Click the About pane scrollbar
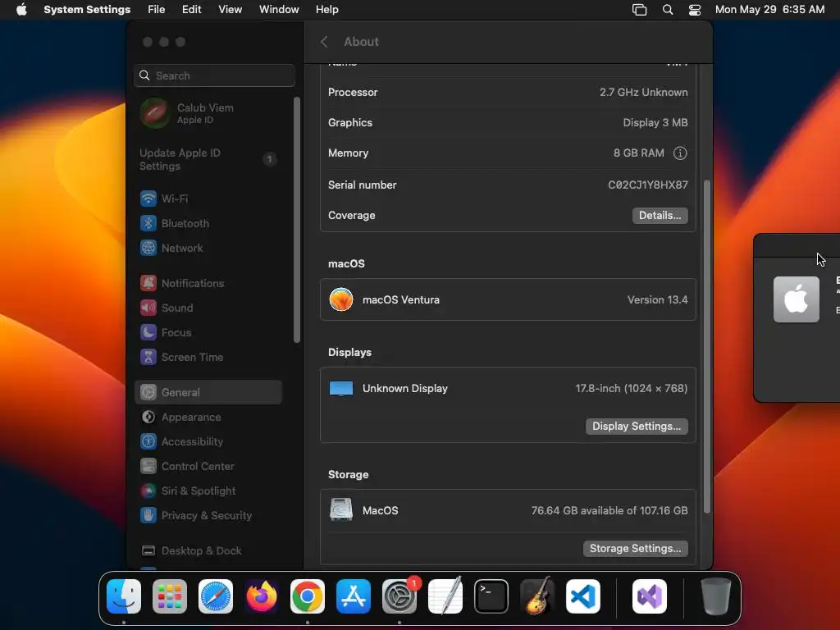Viewport: 840px width, 630px height. (706, 347)
